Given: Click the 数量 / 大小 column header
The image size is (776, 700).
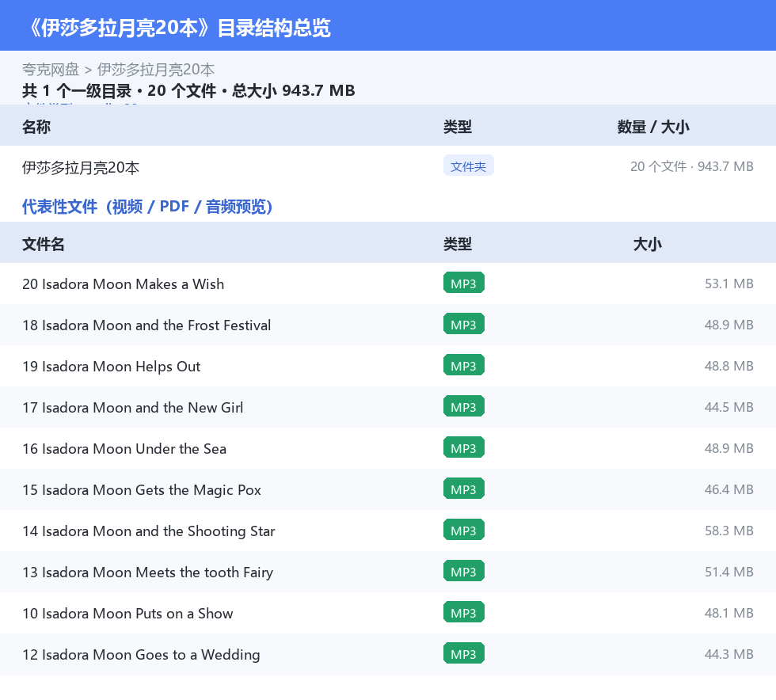Looking at the screenshot, I should [x=652, y=127].
